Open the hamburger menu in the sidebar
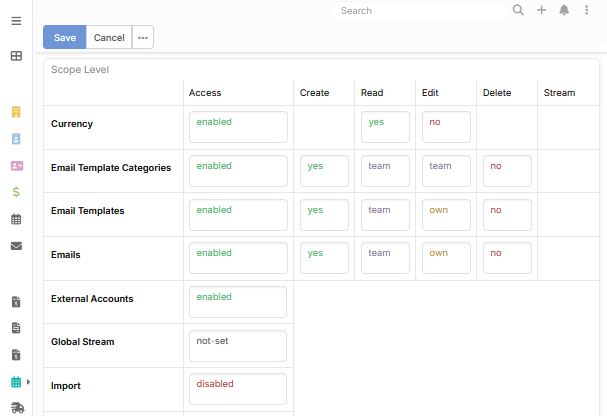The height and width of the screenshot is (416, 607). tap(16, 21)
